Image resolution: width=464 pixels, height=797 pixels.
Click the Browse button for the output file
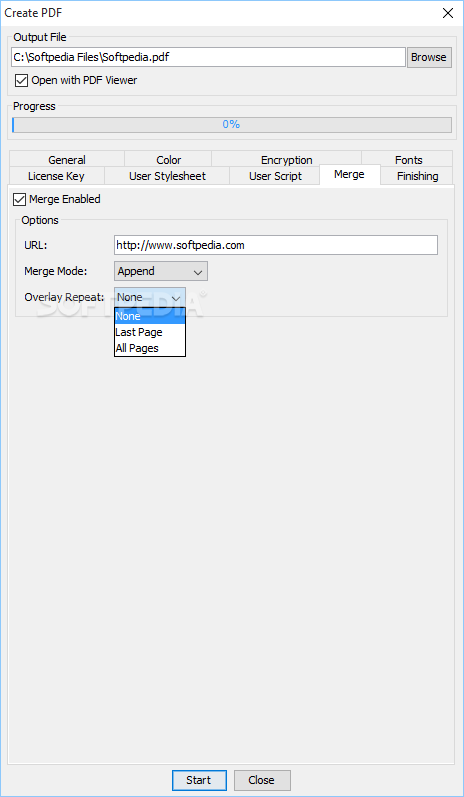[429, 57]
